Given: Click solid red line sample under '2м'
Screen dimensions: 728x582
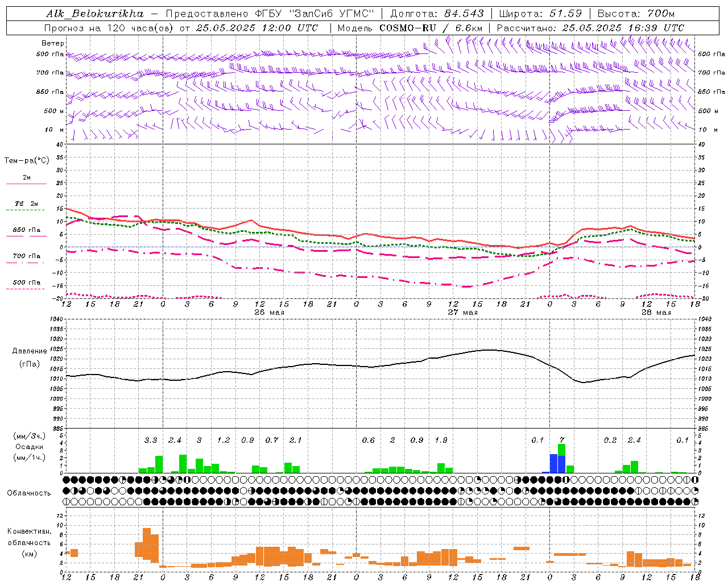Looking at the screenshot, I should pos(26,184).
